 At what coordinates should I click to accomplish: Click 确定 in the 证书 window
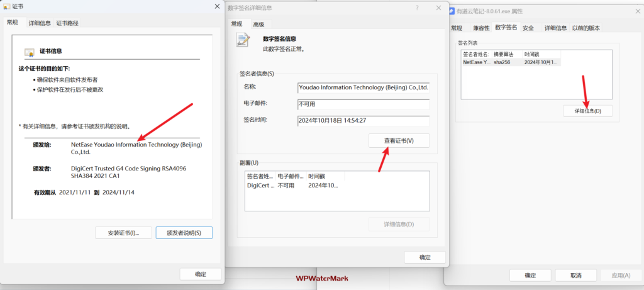pos(201,274)
